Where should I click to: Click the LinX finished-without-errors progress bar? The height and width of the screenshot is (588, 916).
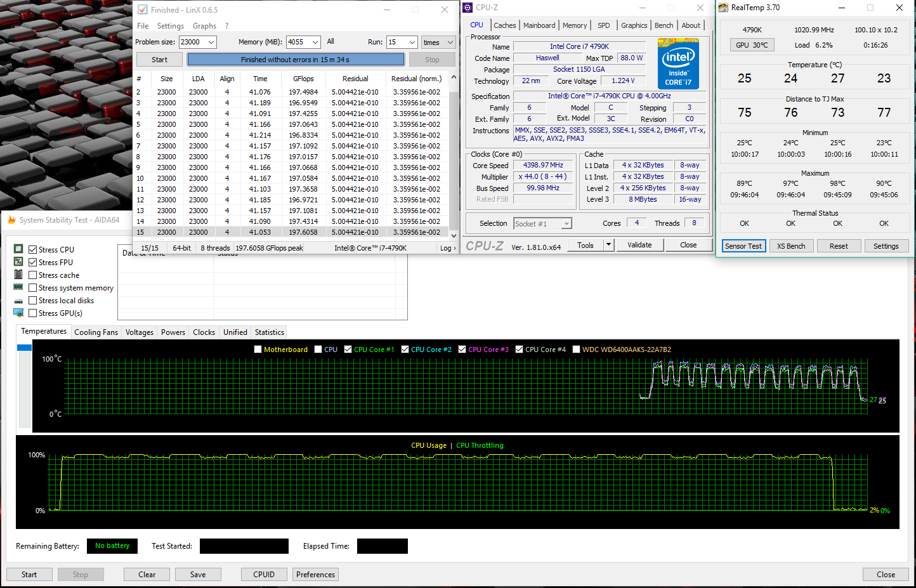pos(296,60)
